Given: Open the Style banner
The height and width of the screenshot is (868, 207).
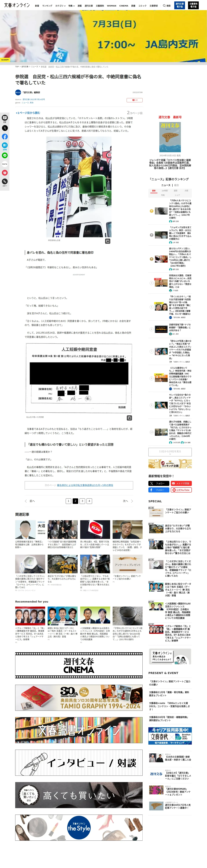Looking at the screenshot, I should click(79, 827).
